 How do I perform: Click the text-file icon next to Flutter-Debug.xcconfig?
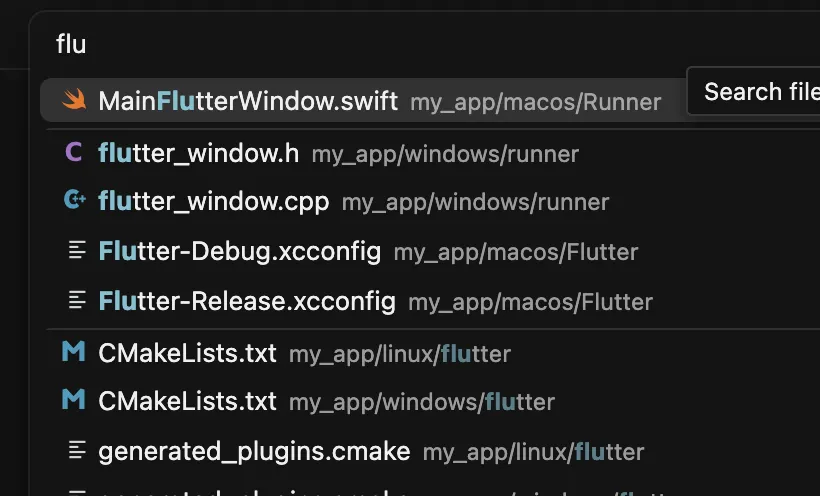pyautogui.click(x=77, y=250)
